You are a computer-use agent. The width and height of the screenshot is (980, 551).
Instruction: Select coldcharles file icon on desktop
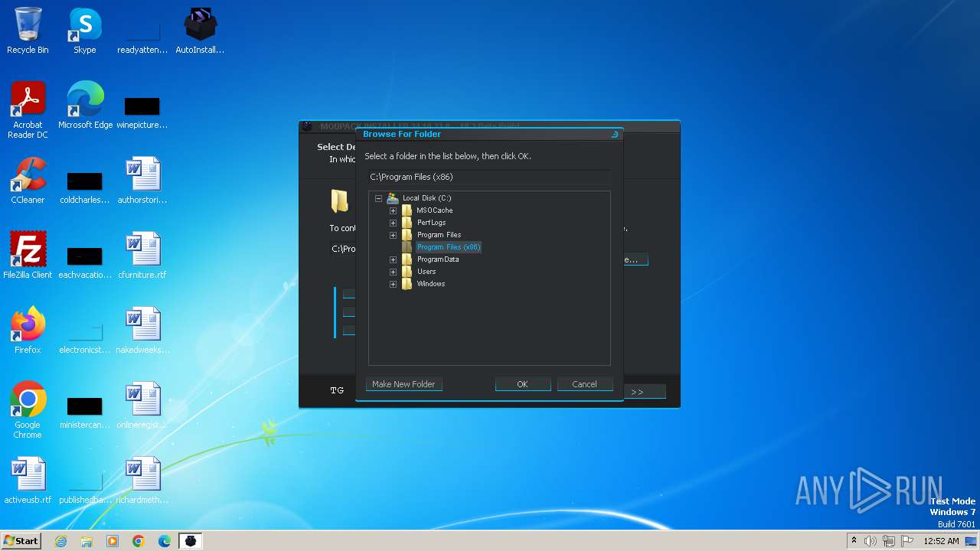pos(84,186)
